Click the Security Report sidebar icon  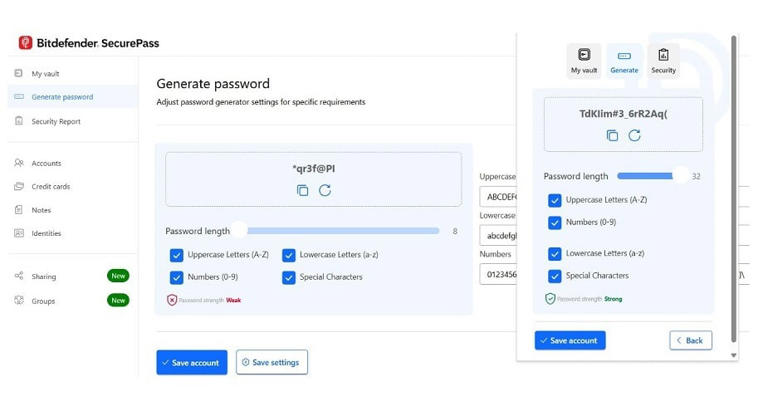click(19, 121)
